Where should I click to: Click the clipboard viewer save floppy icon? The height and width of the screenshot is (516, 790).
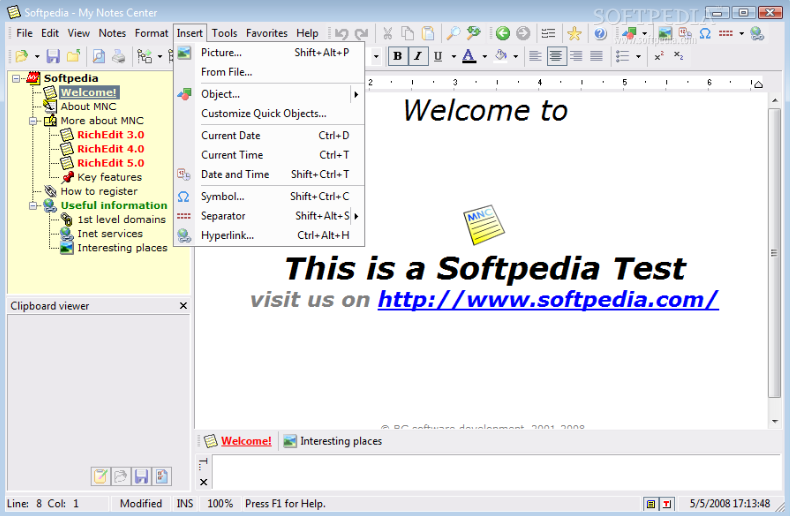coord(142,476)
